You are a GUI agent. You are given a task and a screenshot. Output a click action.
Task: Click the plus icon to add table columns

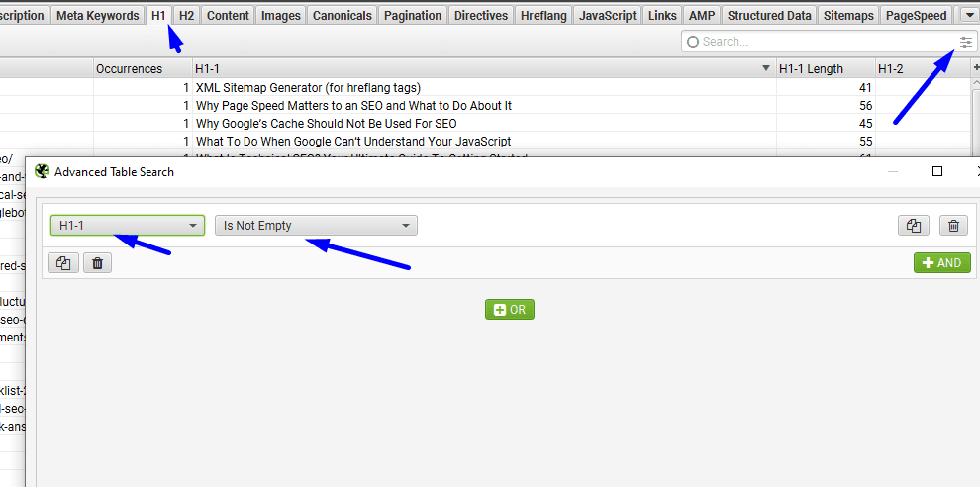[x=976, y=68]
